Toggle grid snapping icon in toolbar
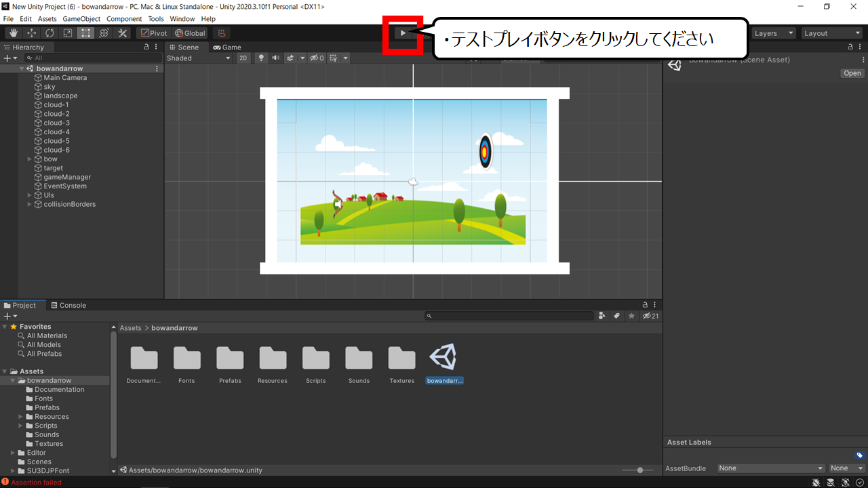The image size is (868, 488). point(220,33)
